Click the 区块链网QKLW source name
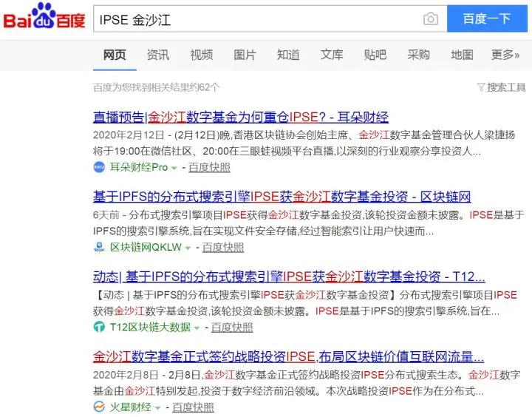 [x=146, y=247]
